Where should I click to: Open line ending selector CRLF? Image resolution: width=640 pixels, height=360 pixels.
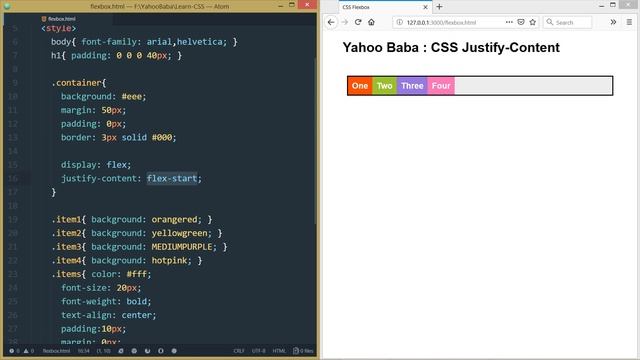239,351
